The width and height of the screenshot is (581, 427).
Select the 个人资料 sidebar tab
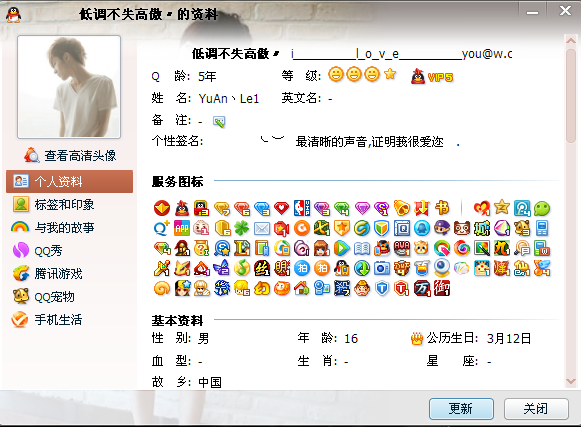69,181
